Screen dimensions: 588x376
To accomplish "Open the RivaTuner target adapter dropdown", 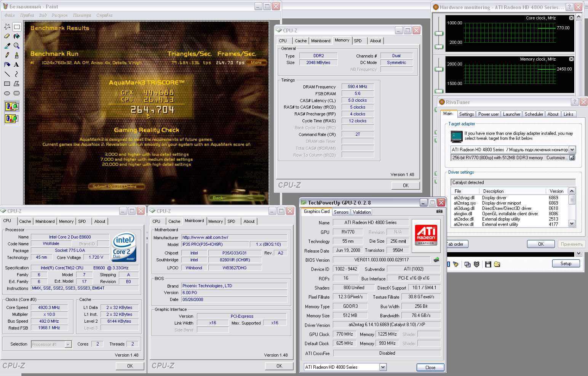I will [572, 150].
